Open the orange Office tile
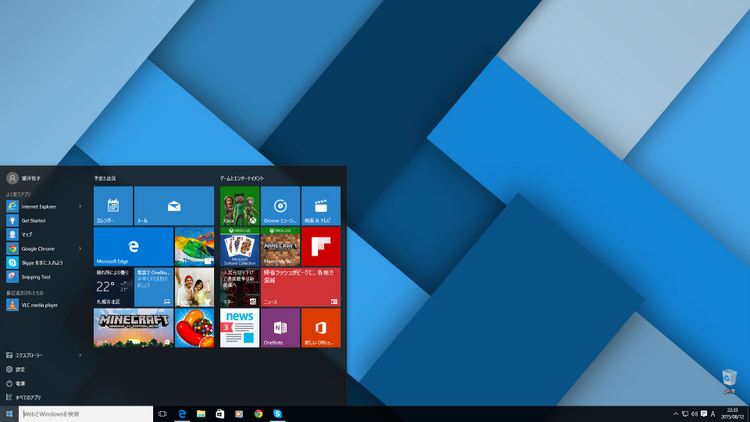 click(321, 328)
